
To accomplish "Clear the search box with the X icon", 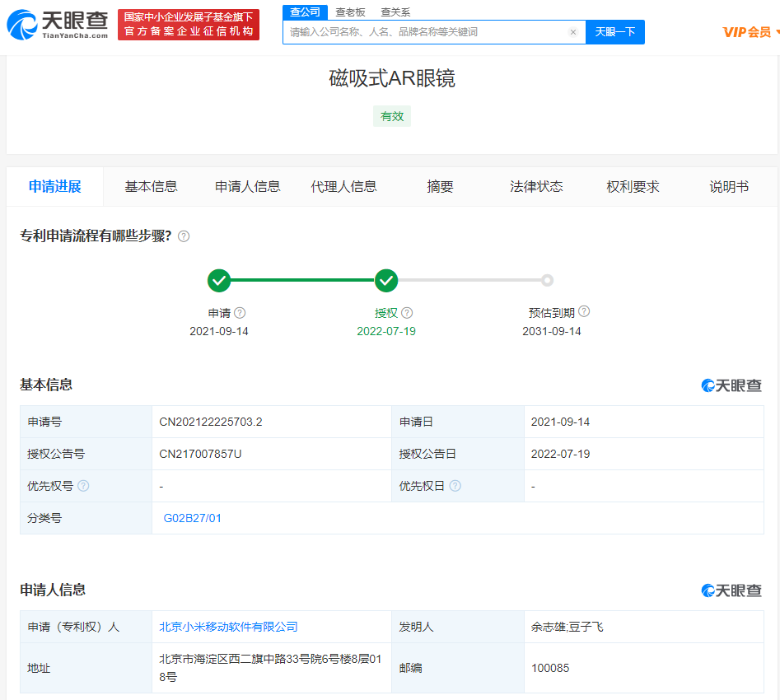I will [x=573, y=32].
